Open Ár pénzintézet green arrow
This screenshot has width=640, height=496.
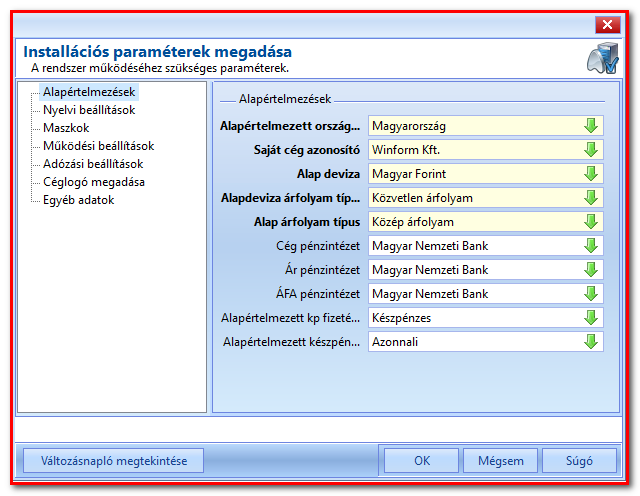(591, 270)
